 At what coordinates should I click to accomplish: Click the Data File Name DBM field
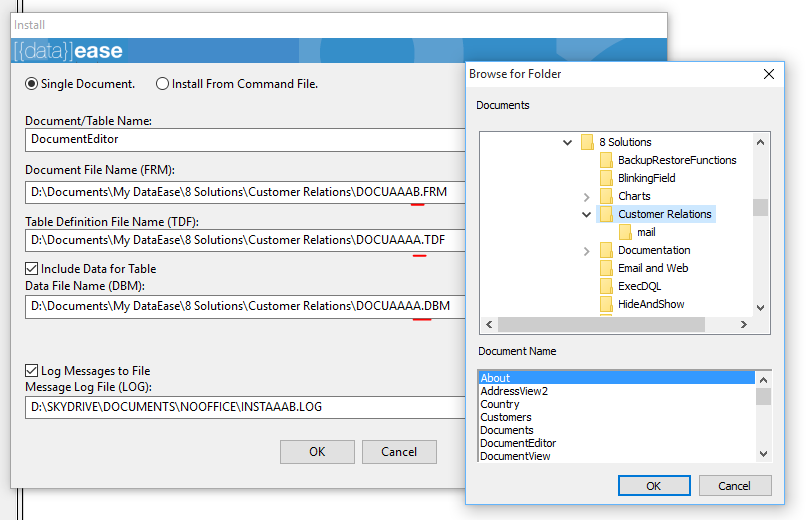pyautogui.click(x=245, y=307)
